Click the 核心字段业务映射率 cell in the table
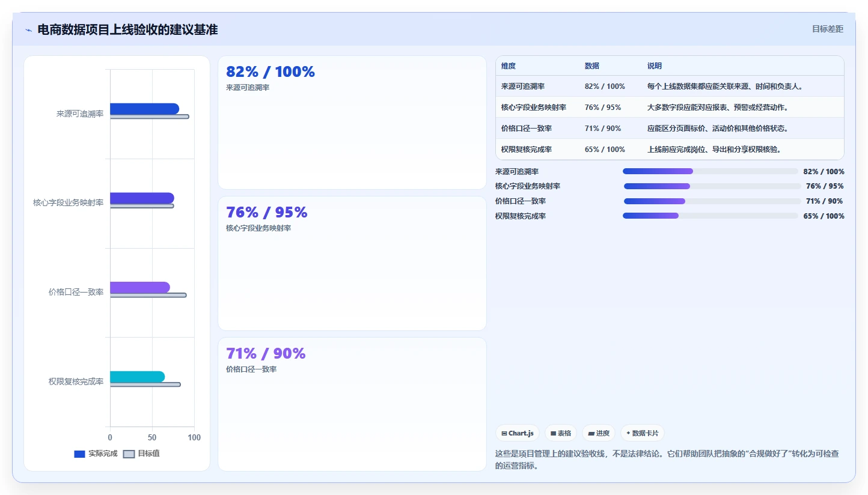Viewport: 868px width, 495px height. pos(534,108)
